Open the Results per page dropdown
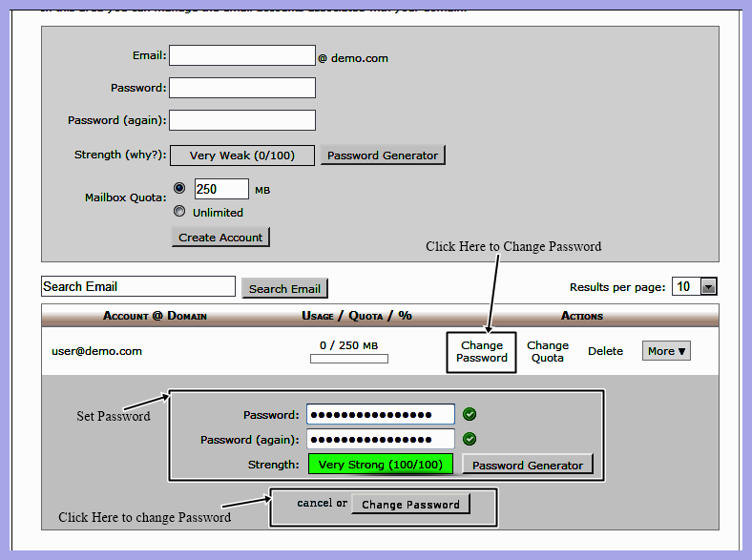This screenshot has width=752, height=560. pyautogui.click(x=708, y=286)
